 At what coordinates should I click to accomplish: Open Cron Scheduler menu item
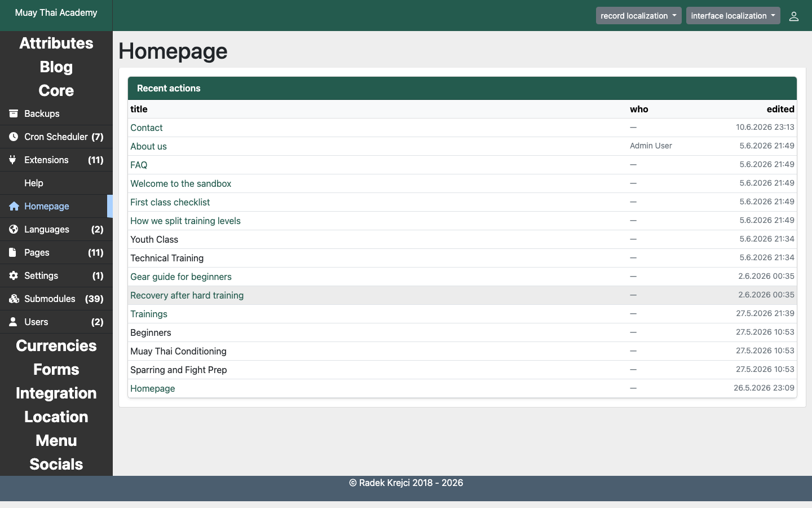(56, 137)
